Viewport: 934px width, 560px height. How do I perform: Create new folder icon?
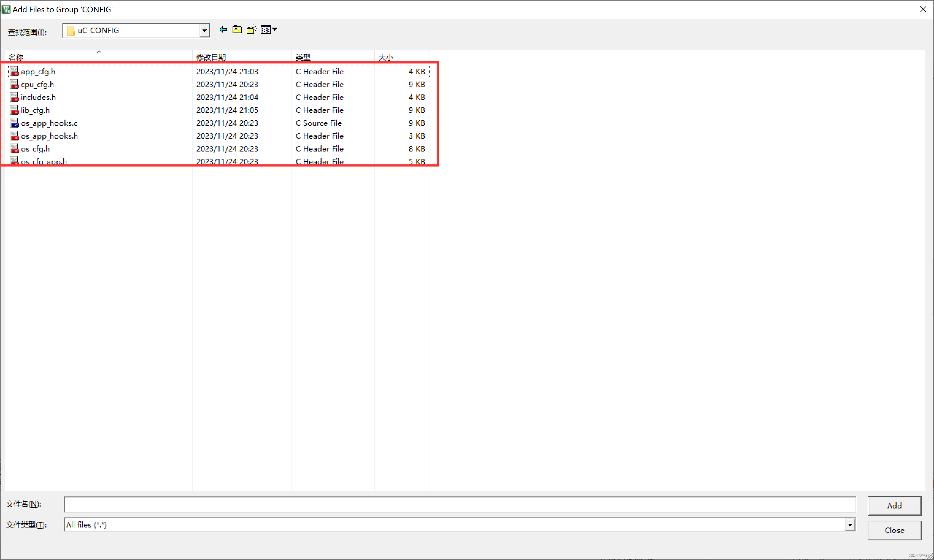(x=251, y=29)
